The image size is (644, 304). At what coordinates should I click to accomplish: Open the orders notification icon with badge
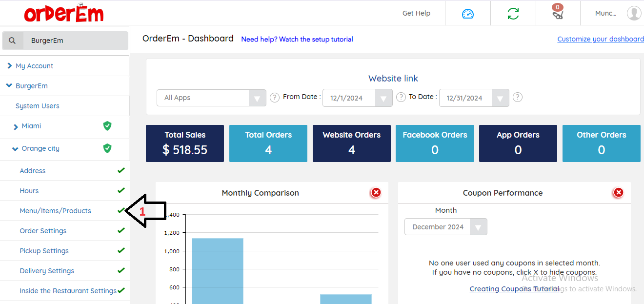(x=558, y=13)
